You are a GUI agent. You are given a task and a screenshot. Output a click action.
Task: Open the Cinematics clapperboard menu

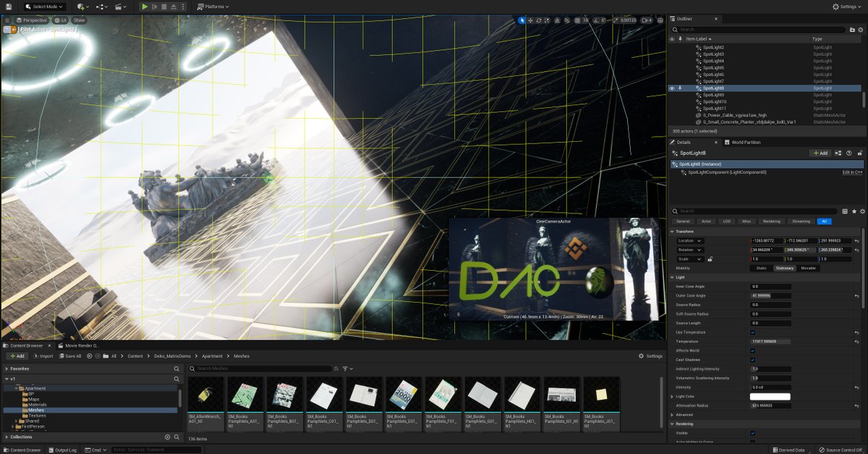pos(120,7)
